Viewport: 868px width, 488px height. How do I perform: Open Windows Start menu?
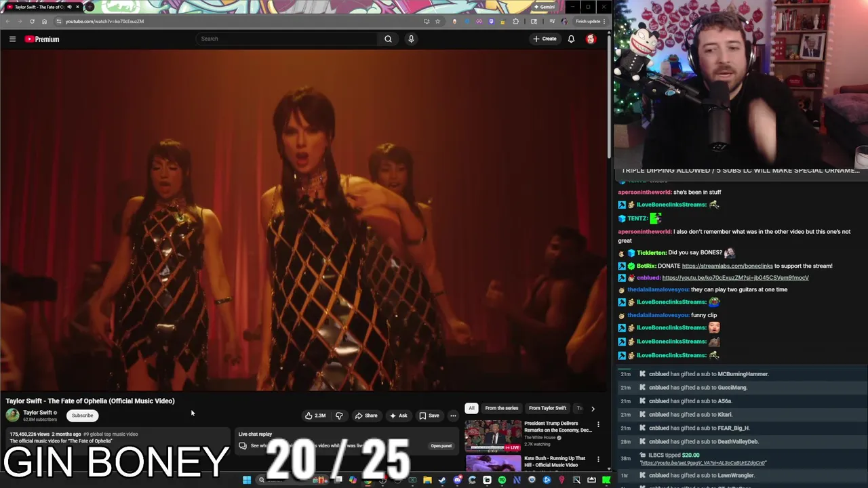click(x=247, y=480)
